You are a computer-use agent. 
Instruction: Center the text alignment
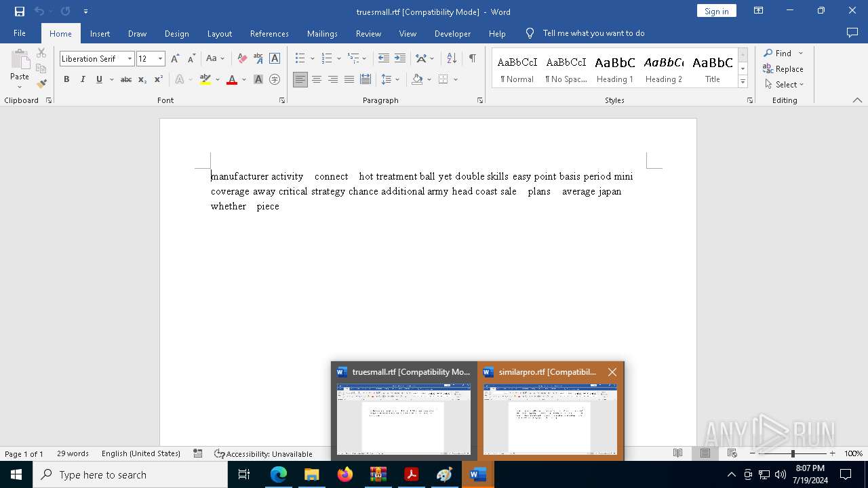point(317,79)
